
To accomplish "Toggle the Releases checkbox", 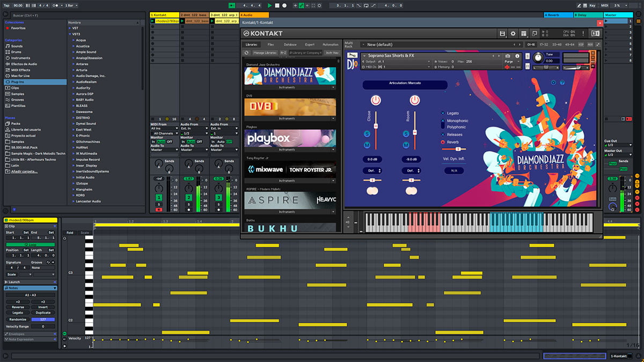I will click(x=443, y=135).
